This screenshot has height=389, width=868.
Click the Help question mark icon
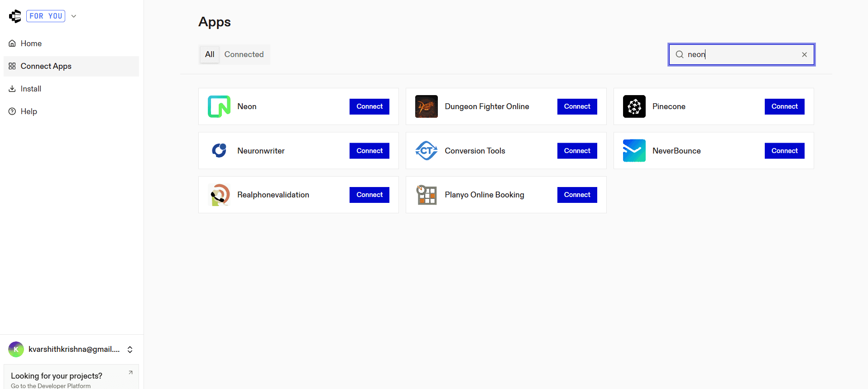coord(12,111)
